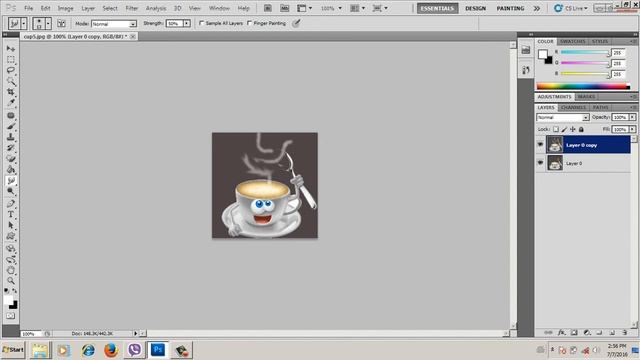Screen dimensions: 640x360
Task: Open the Image menu
Action: click(x=65, y=8)
